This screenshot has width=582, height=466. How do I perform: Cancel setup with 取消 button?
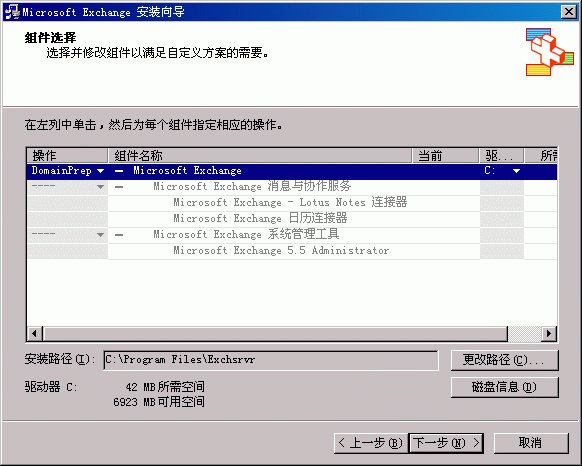pos(531,443)
